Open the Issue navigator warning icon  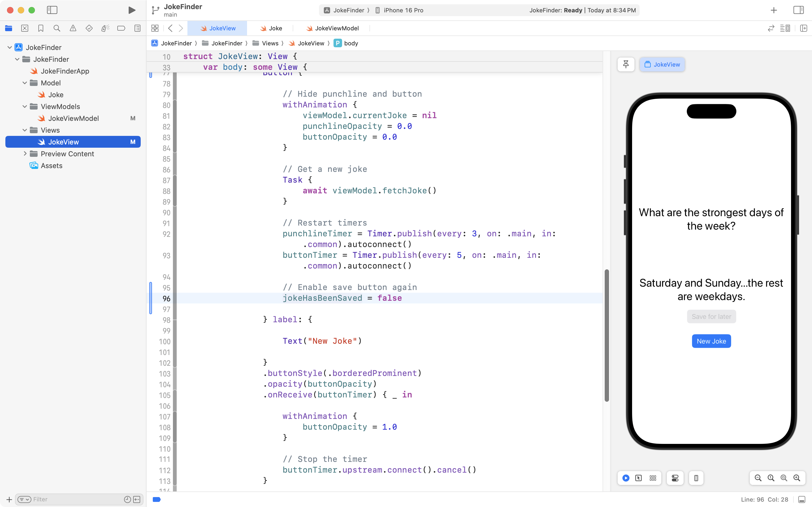coord(73,28)
